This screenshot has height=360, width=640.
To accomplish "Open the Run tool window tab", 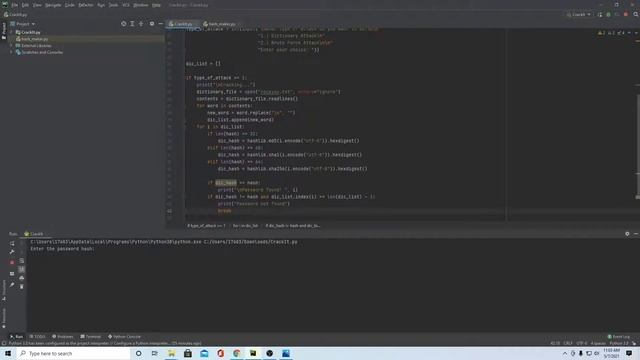I will (17, 337).
